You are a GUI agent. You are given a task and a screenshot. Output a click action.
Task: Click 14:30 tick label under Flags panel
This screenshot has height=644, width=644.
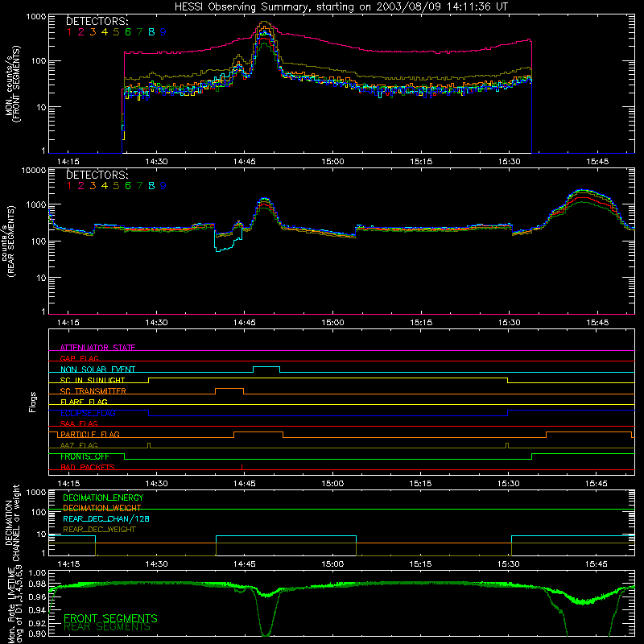point(156,484)
